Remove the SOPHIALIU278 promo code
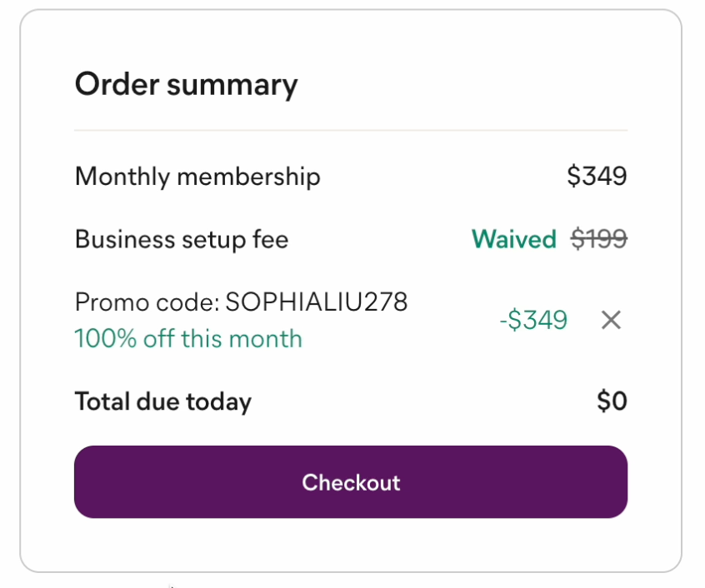Viewport: 705px width, 588px height. click(611, 320)
